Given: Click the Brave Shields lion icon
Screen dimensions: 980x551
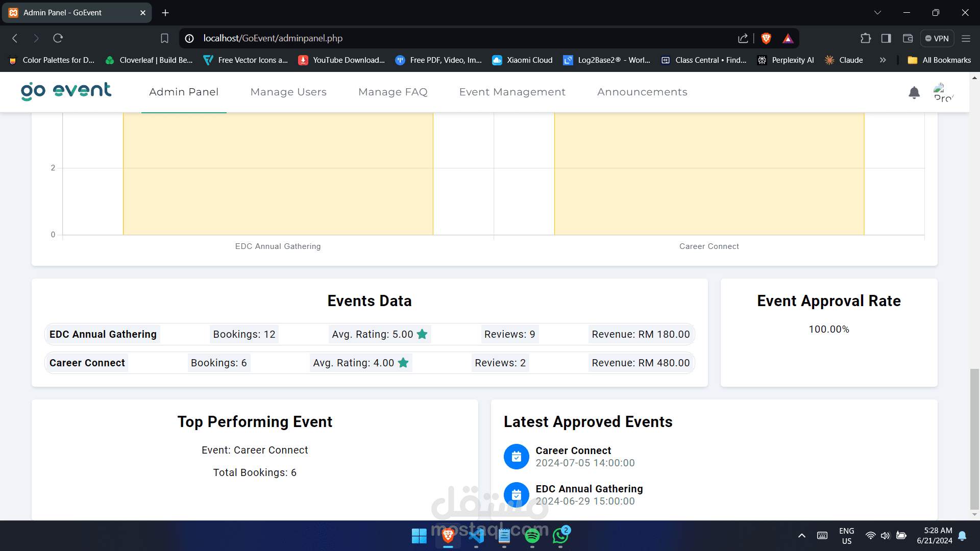Looking at the screenshot, I should 766,38.
